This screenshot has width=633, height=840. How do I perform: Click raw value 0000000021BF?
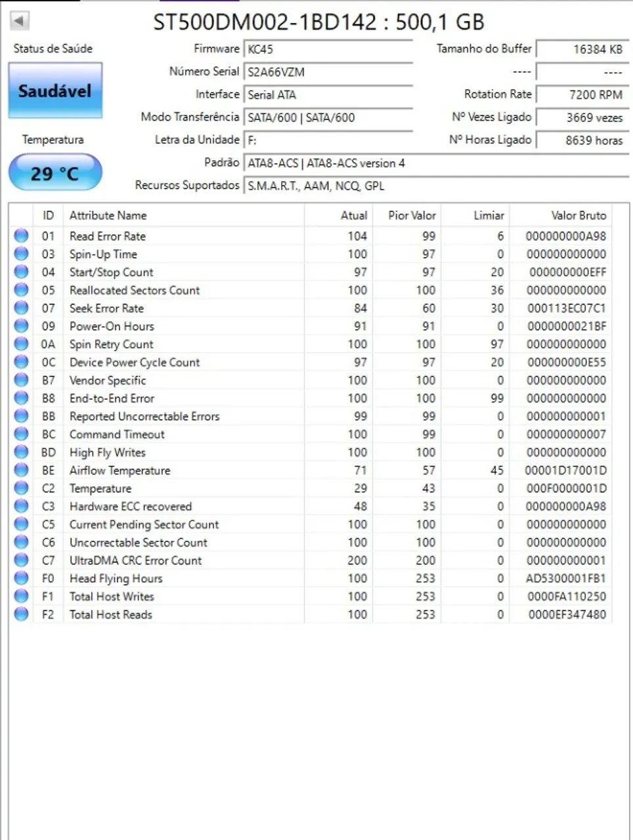click(x=567, y=326)
